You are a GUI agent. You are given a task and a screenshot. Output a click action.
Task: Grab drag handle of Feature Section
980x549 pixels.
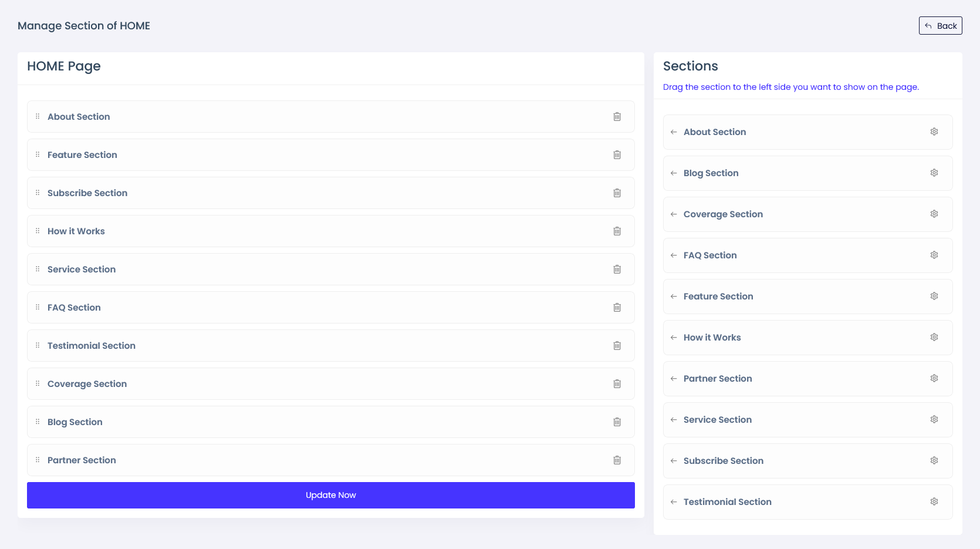pyautogui.click(x=38, y=155)
